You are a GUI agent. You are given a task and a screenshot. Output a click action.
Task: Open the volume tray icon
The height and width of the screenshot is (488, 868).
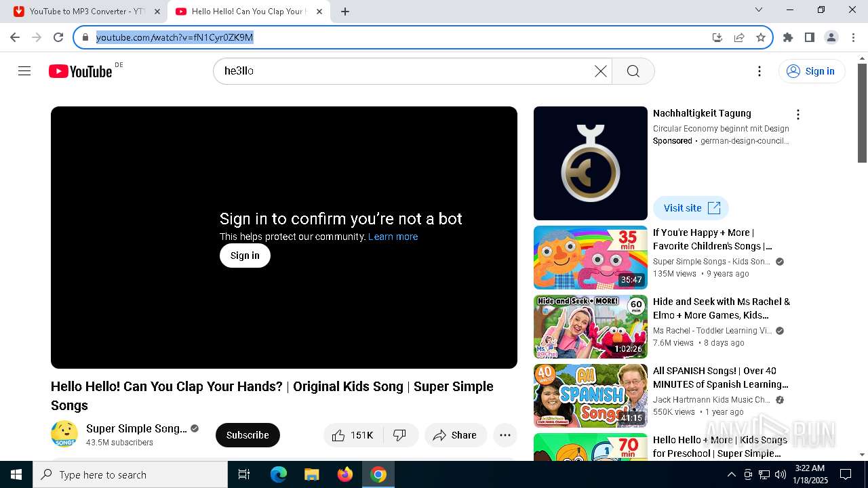781,474
